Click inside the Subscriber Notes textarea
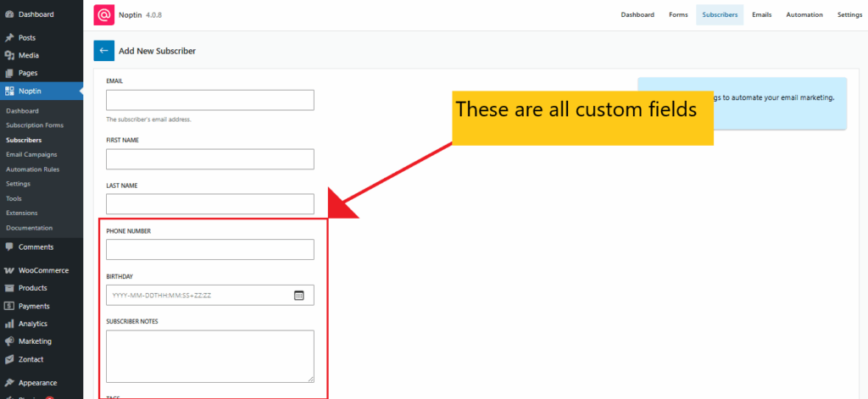868x399 pixels. click(x=210, y=357)
